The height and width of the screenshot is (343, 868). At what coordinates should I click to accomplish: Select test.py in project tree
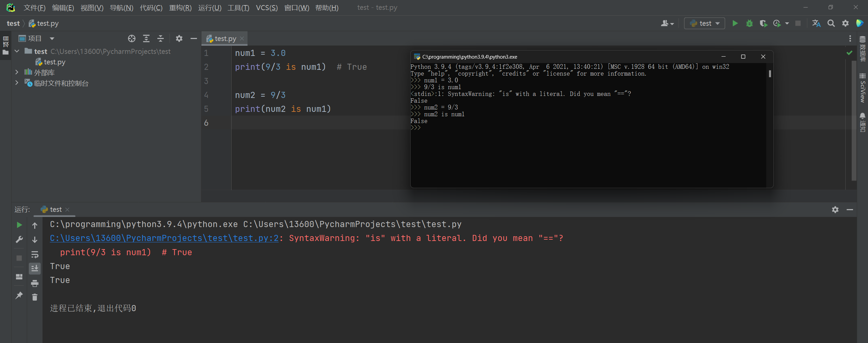click(51, 62)
